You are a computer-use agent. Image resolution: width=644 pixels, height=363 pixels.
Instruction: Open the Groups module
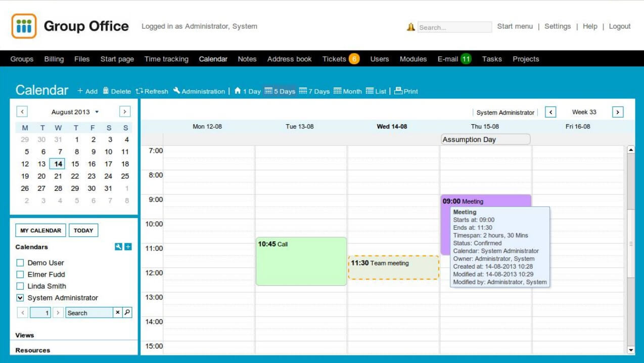(x=22, y=59)
